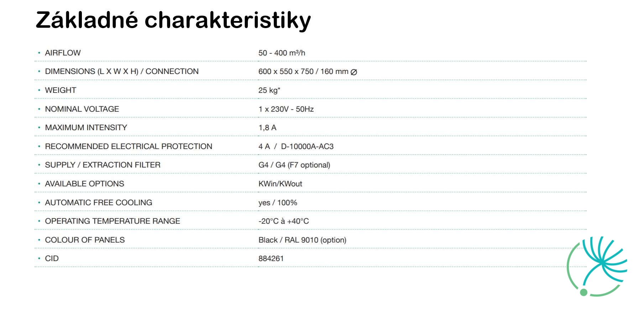Select the D-10000A-AC3 protection value
The width and height of the screenshot is (644, 314).
(307, 147)
